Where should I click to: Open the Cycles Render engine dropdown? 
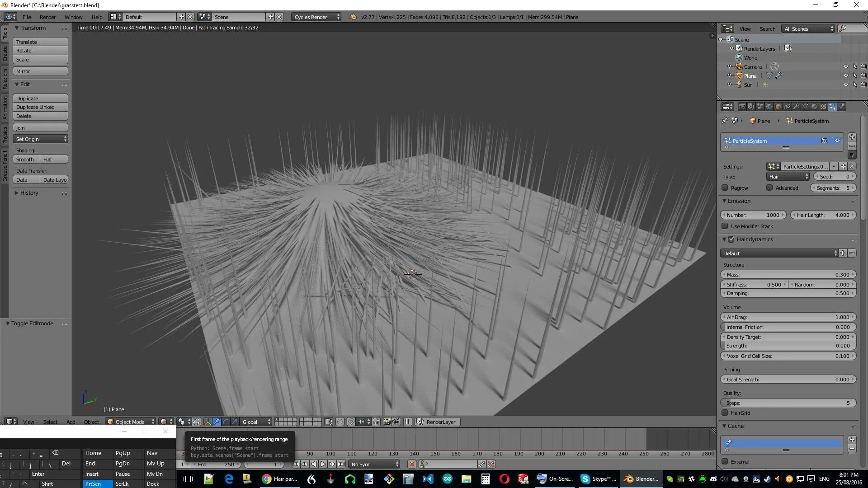pos(316,17)
